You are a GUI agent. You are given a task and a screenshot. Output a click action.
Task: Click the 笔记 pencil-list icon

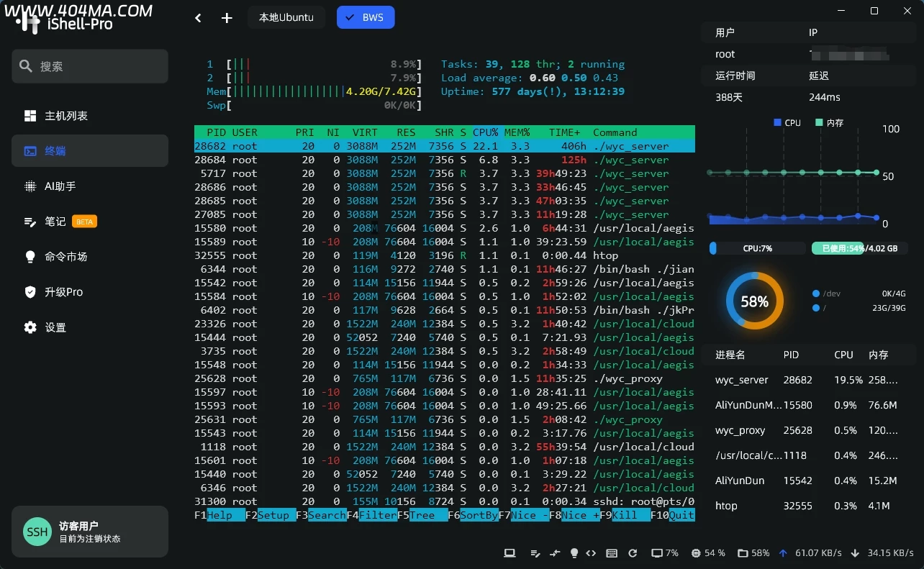(x=30, y=222)
